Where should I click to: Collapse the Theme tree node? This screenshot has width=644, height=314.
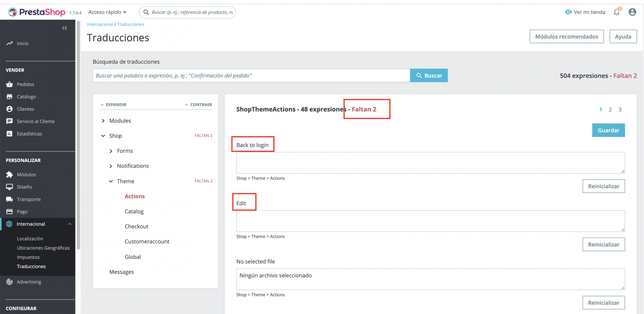pos(111,181)
